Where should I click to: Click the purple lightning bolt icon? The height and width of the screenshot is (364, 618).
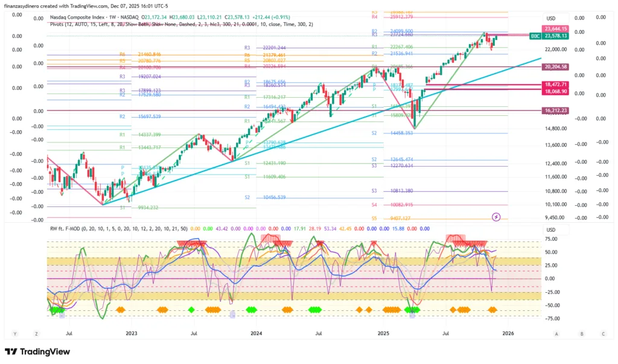[496, 216]
